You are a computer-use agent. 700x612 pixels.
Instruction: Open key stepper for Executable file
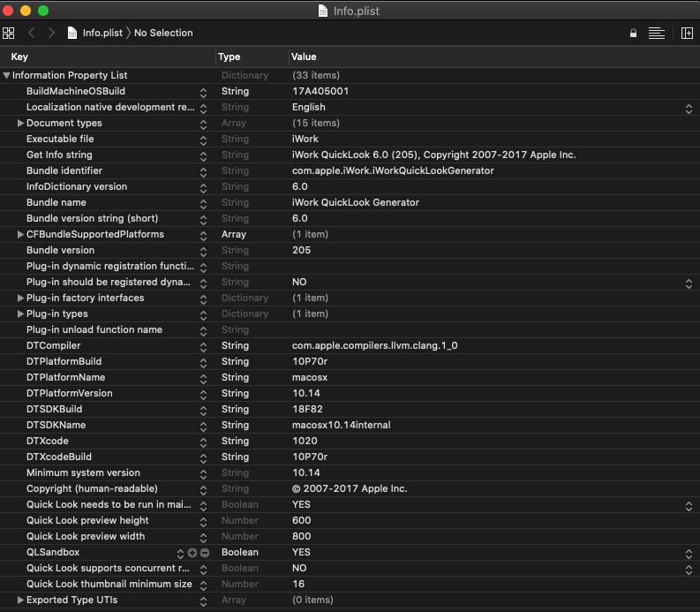pos(204,140)
